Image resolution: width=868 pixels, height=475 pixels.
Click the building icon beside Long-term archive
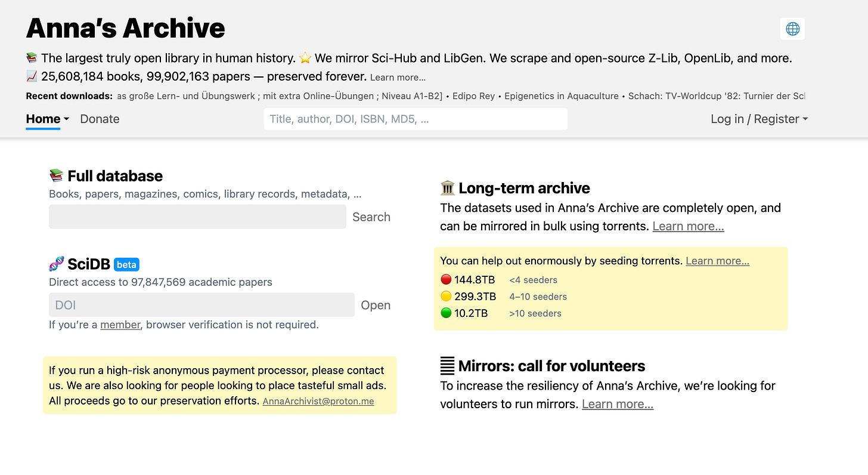click(x=447, y=188)
